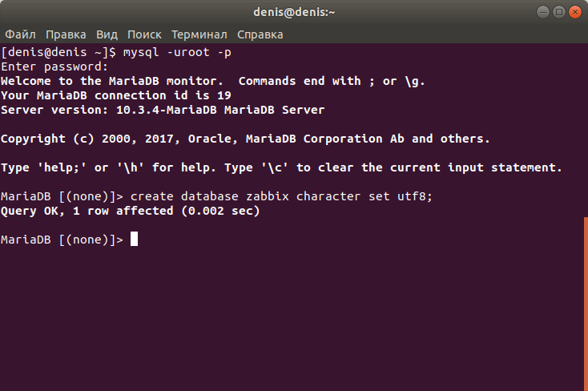Click the Query OK, 1 row affected line
588x391 pixels.
130,211
